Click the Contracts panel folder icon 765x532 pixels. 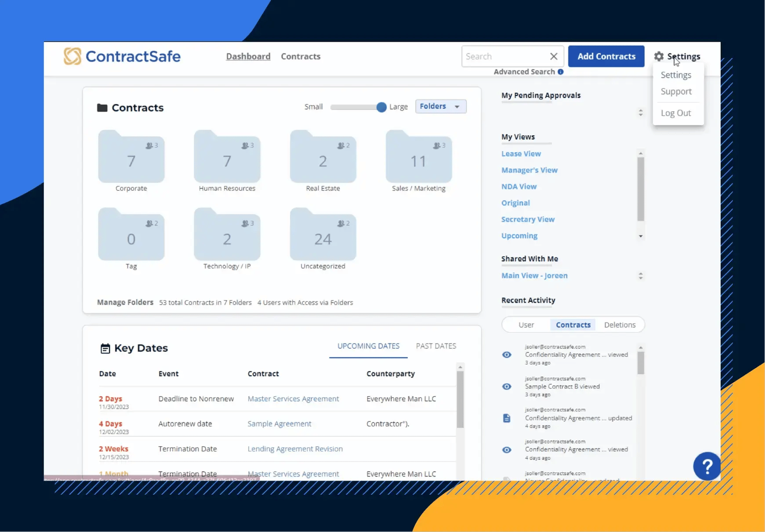(102, 108)
